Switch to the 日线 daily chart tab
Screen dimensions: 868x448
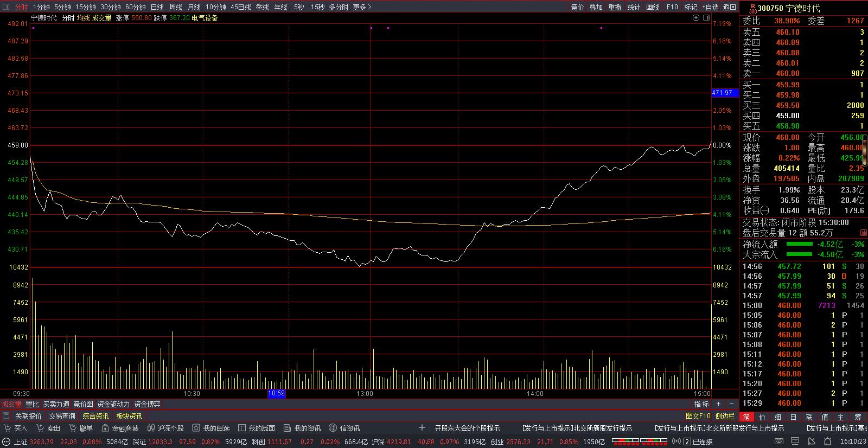[157, 7]
